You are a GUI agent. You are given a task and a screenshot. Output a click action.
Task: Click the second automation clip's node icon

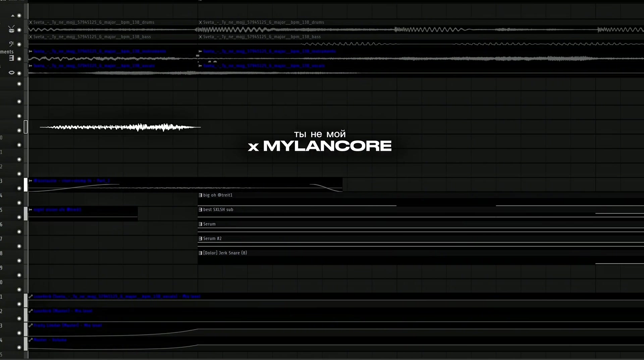tap(31, 311)
